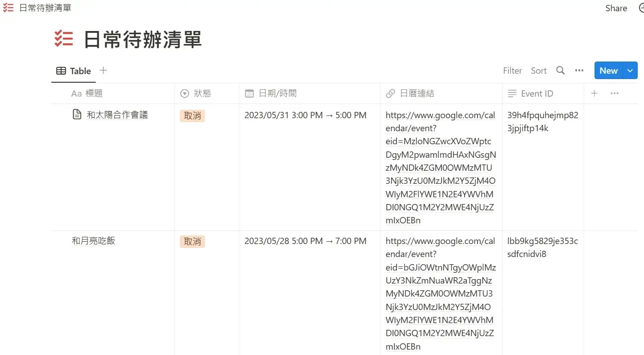Click the search magnifier icon
This screenshot has height=355, width=644.
point(560,70)
